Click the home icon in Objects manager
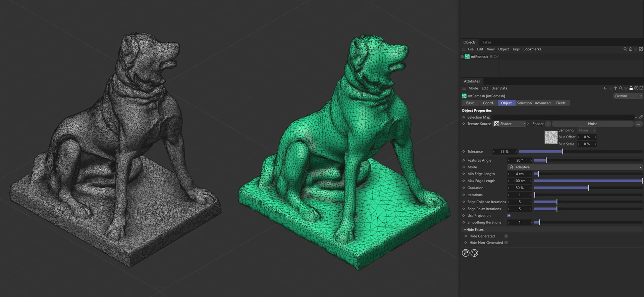This screenshot has height=297, width=644. [x=631, y=49]
